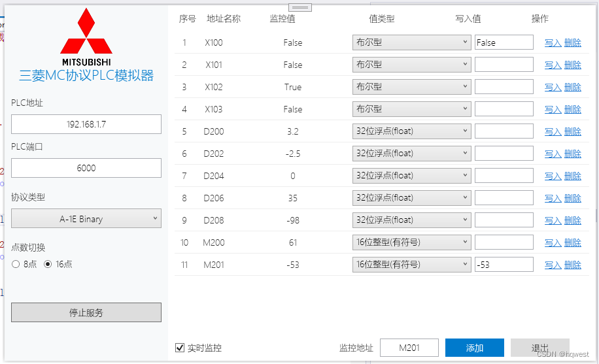Click 写入 link for X101 row
The height and width of the screenshot is (364, 599).
pyautogui.click(x=553, y=65)
